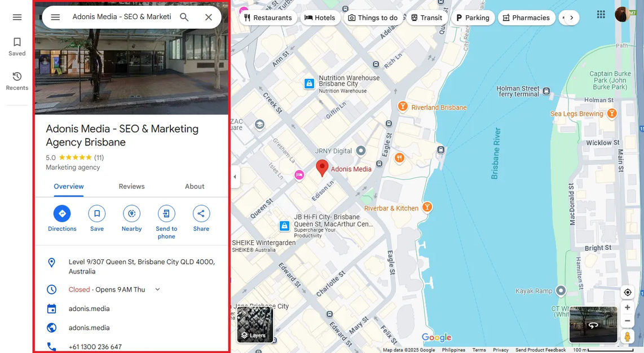Screen dimensions: 644x353
Task: Switch to the About tab
Action: pyautogui.click(x=195, y=186)
